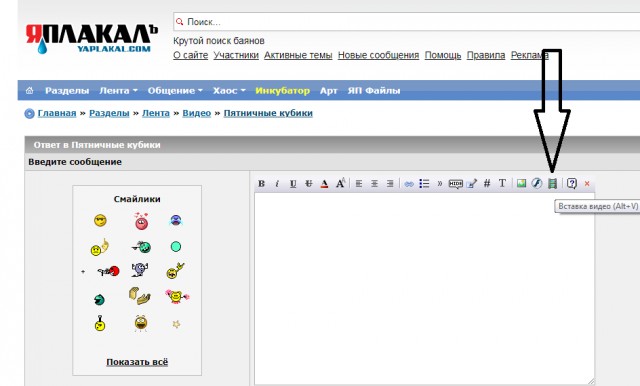This screenshot has width=640, height=386.
Task: Insert an image via picture icon
Action: pyautogui.click(x=521, y=183)
